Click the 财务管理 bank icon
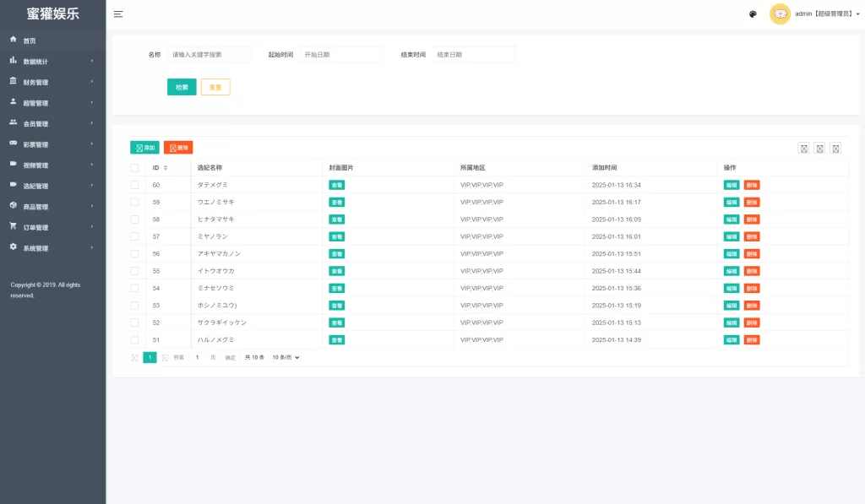The height and width of the screenshot is (504, 865). (x=14, y=81)
